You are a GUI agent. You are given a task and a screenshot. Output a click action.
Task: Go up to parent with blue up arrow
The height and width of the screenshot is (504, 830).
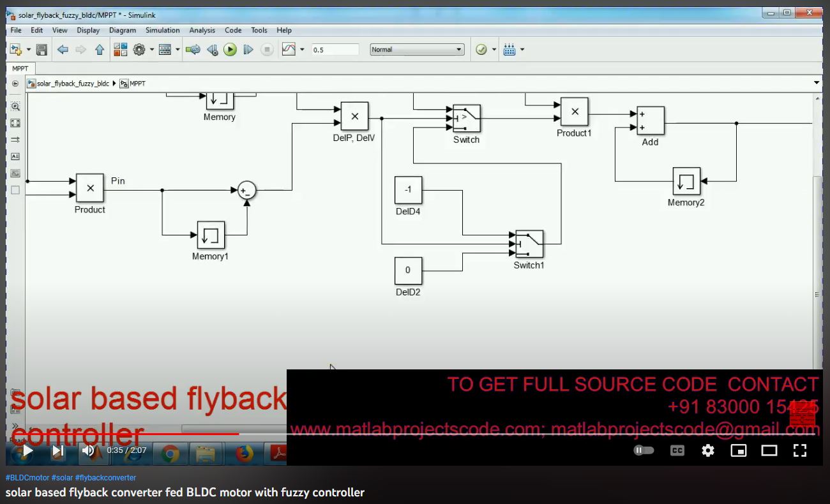click(x=100, y=49)
